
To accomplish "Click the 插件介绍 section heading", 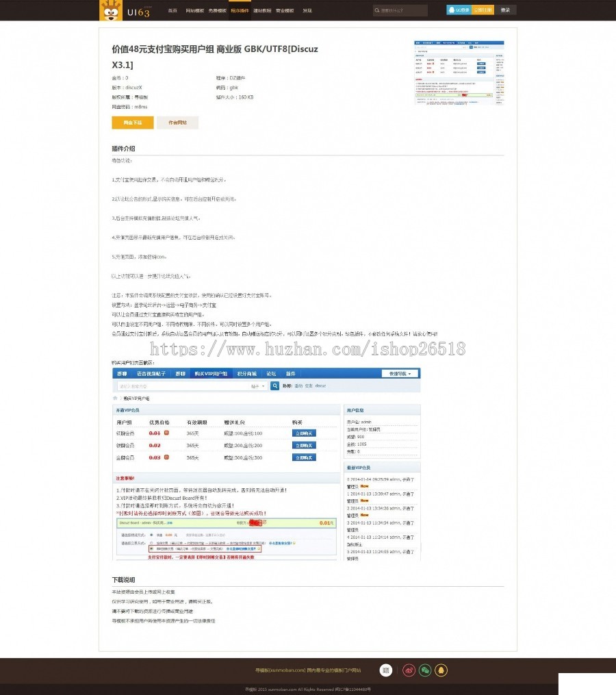I will (123, 149).
